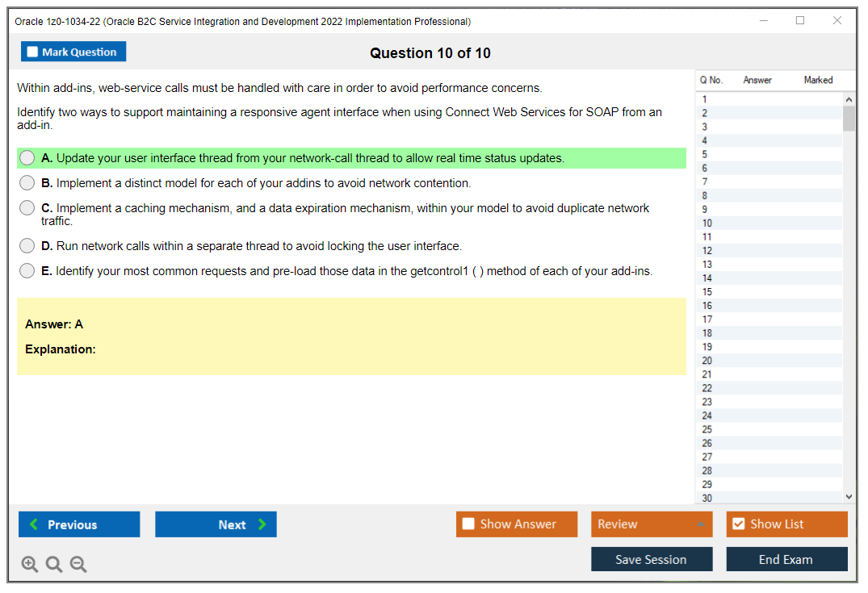The width and height of the screenshot is (868, 593).
Task: Click the Marked column header
Action: point(818,80)
